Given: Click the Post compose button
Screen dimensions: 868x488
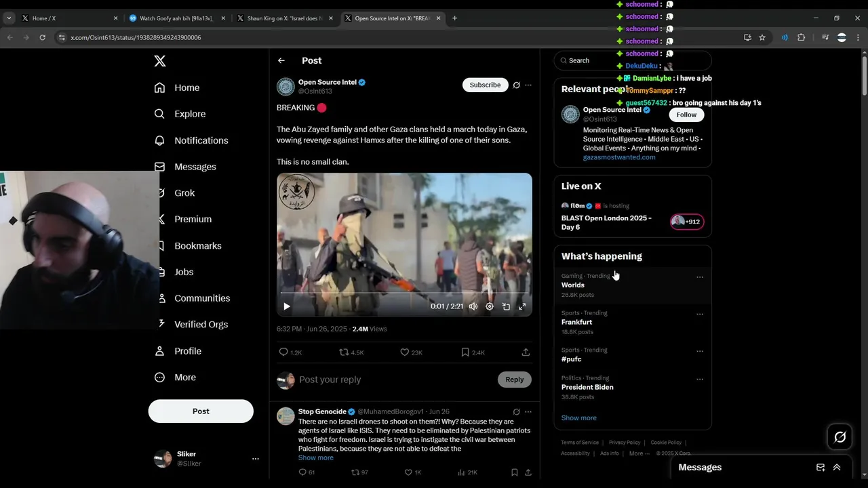Looking at the screenshot, I should [x=201, y=411].
